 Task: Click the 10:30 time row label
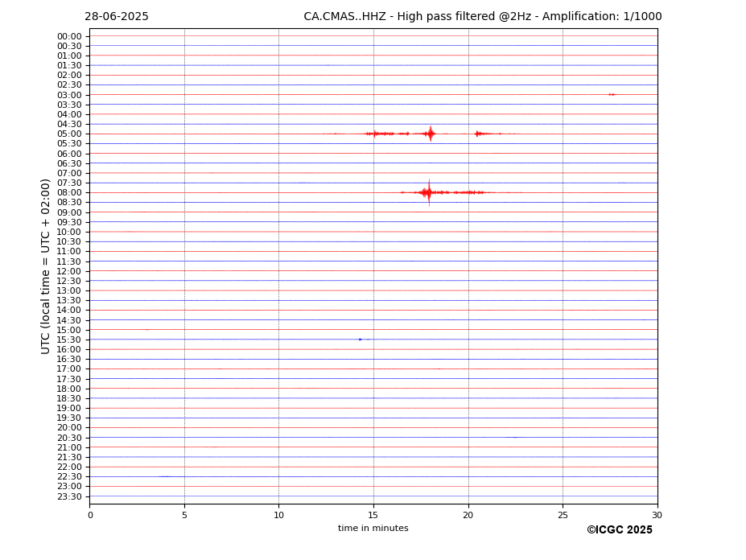pyautogui.click(x=69, y=241)
